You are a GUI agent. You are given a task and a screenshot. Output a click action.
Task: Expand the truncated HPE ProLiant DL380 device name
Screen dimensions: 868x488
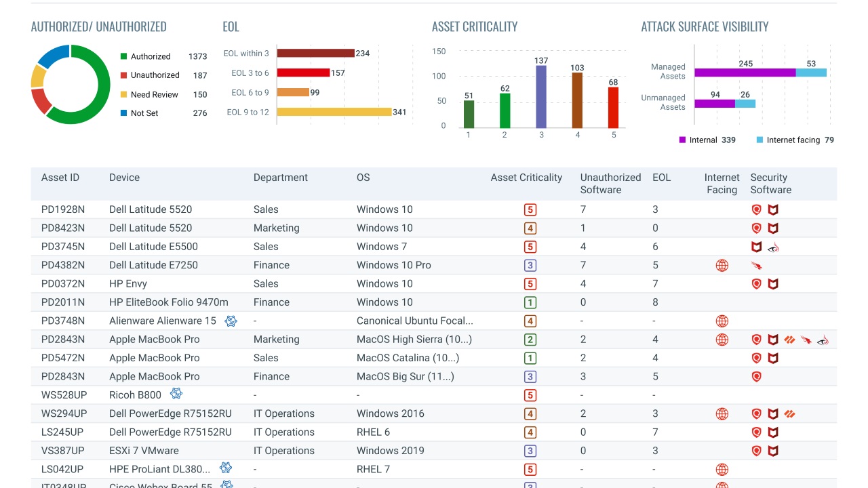tap(158, 468)
